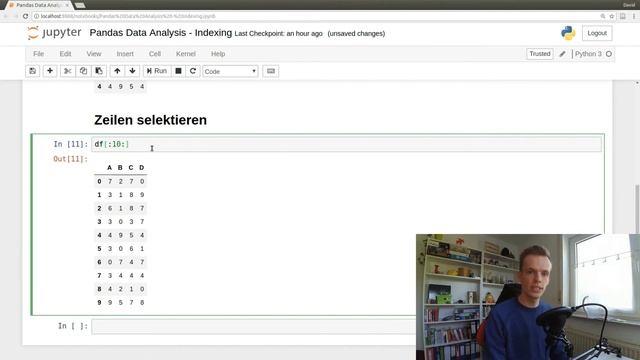Click inside the df[:10:] code cell

pos(346,144)
